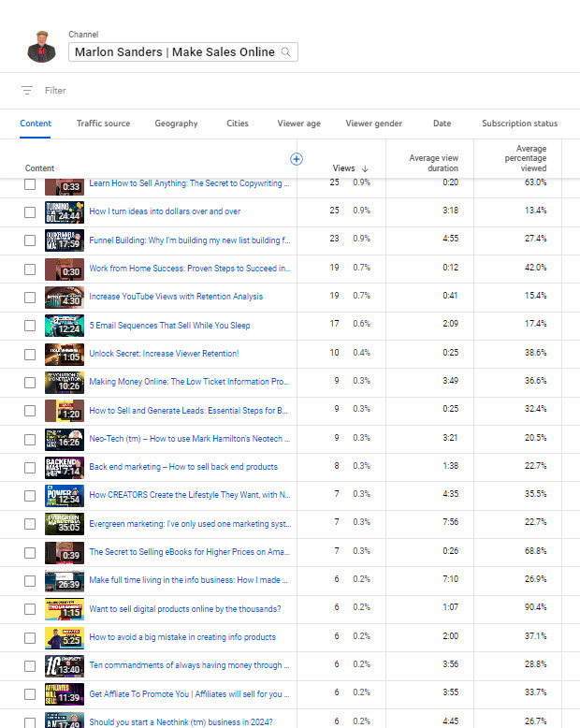Open The Secret to Selling eBooks link

pyautogui.click(x=189, y=551)
